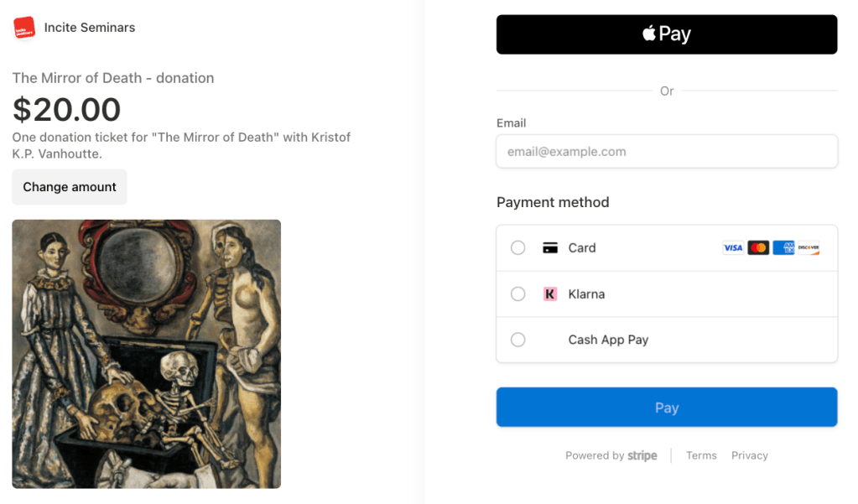Click the pink Klarna logo icon
Image resolution: width=858 pixels, height=504 pixels.
[x=550, y=294]
